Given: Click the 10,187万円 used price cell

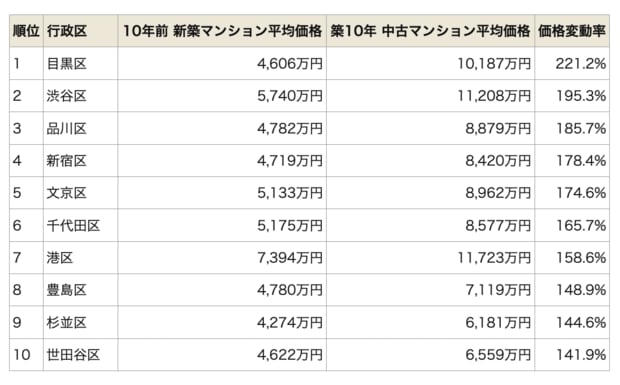Looking at the screenshot, I should (x=430, y=63).
